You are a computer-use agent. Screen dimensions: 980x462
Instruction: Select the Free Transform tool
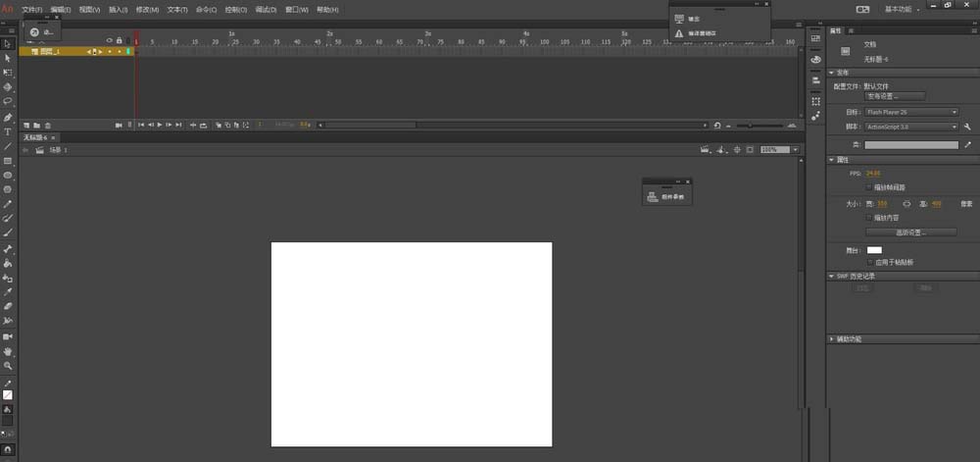(8, 73)
